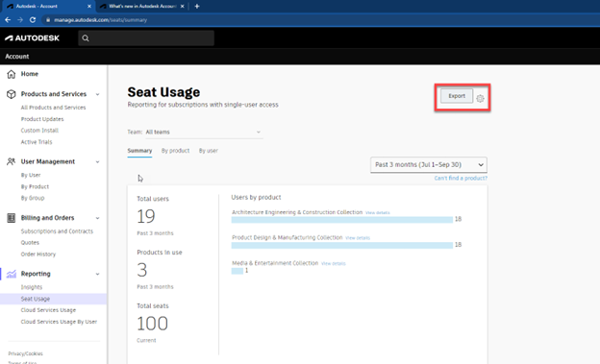Switch to the By product tab
This screenshot has height=364, width=600.
(175, 151)
